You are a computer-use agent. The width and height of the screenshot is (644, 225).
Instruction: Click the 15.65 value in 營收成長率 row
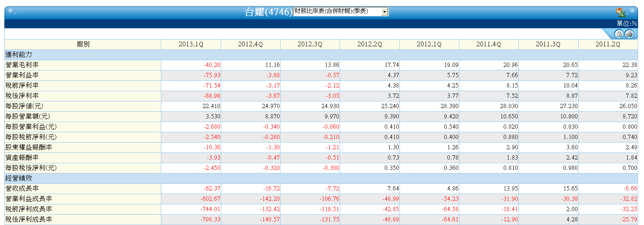570,189
